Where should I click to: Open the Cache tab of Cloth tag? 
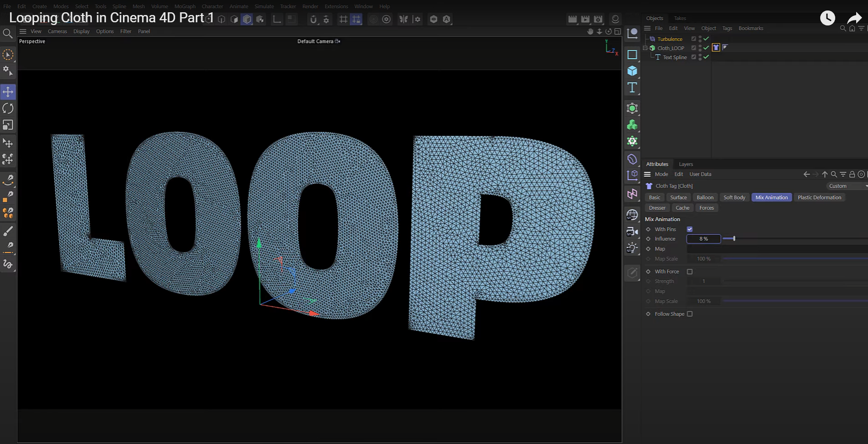tap(682, 208)
